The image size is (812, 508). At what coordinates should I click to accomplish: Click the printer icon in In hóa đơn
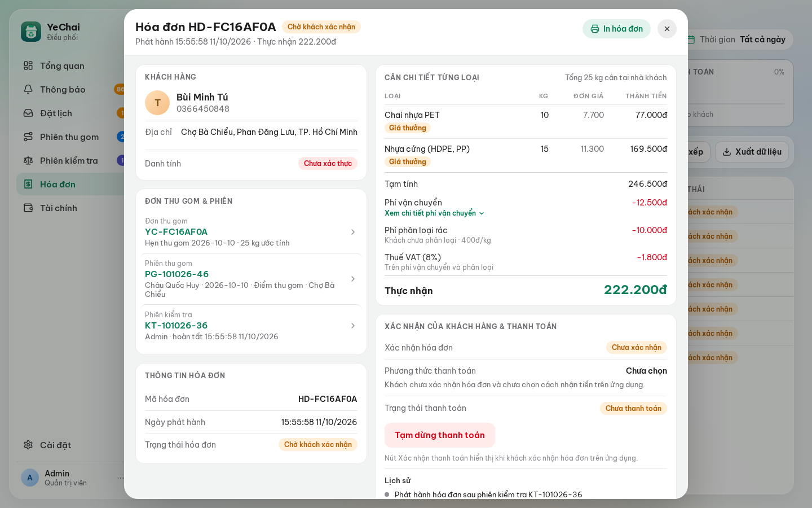point(595,29)
